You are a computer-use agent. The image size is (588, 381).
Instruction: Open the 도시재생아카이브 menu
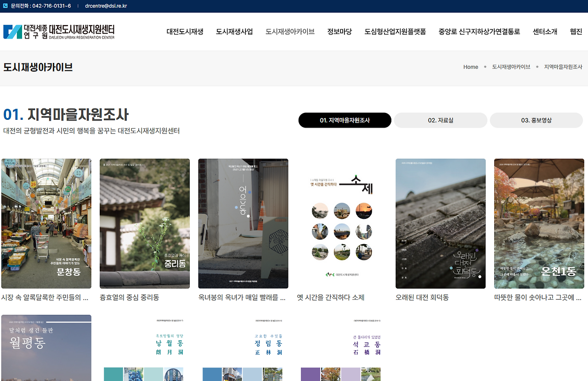[x=290, y=32]
